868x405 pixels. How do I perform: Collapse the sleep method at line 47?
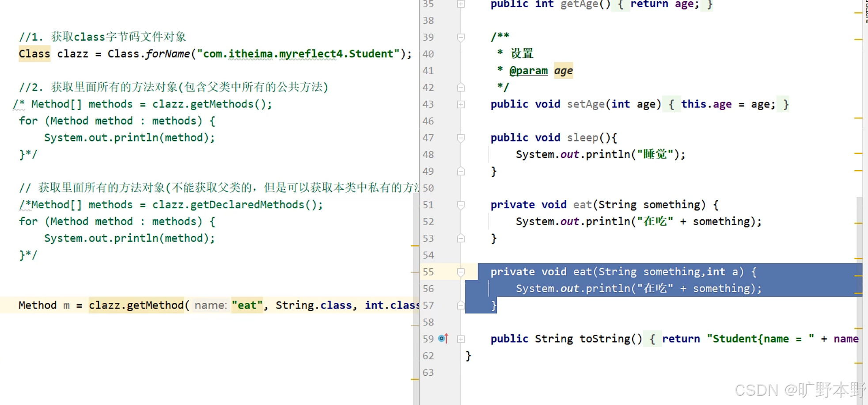(461, 138)
